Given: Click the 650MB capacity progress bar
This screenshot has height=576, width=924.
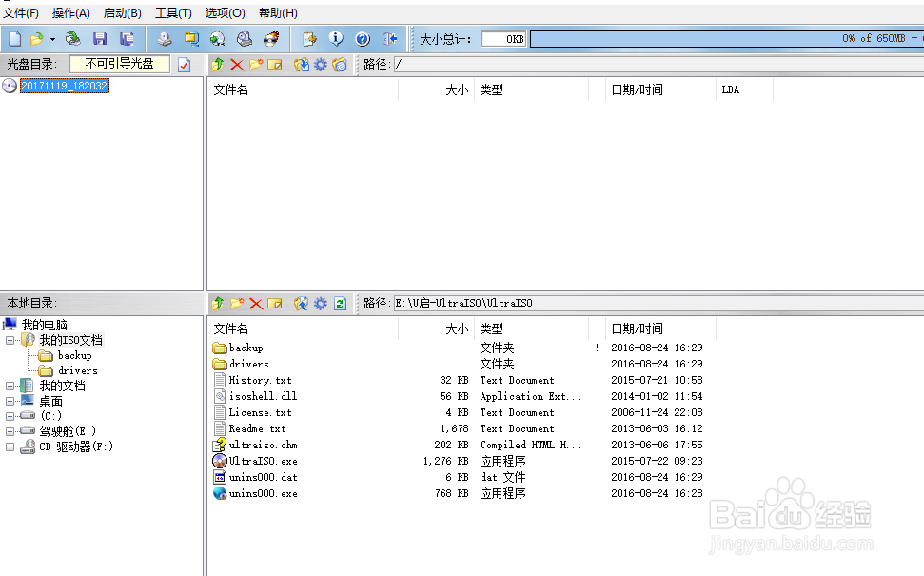Looking at the screenshot, I should [x=727, y=39].
